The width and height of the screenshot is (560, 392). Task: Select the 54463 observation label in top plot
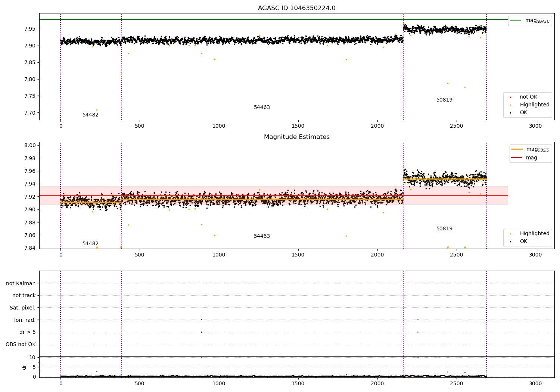pos(262,108)
